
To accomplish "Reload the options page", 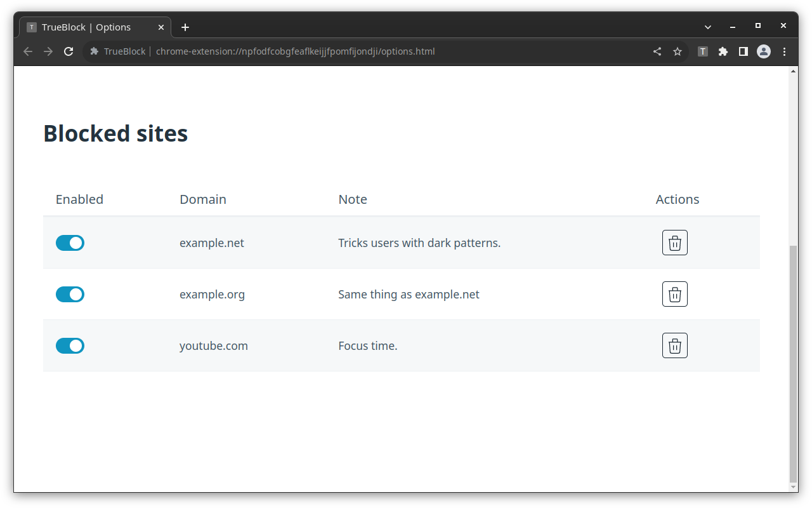I will (69, 51).
